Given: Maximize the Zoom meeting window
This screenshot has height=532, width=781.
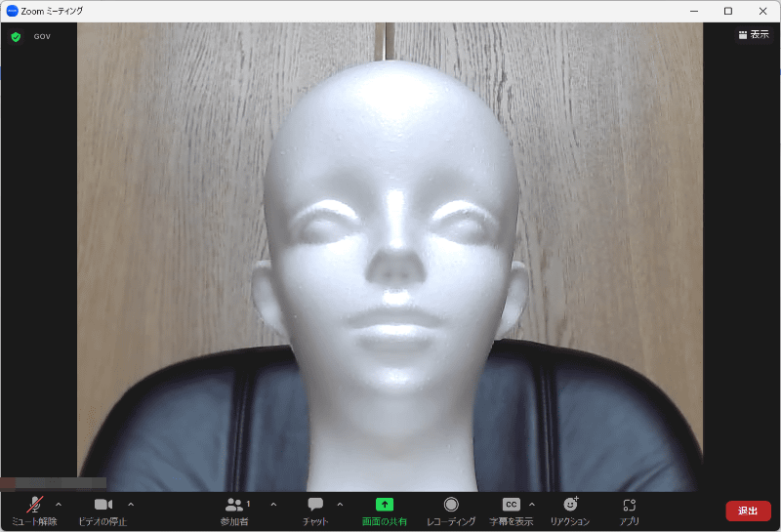Looking at the screenshot, I should 728,11.
